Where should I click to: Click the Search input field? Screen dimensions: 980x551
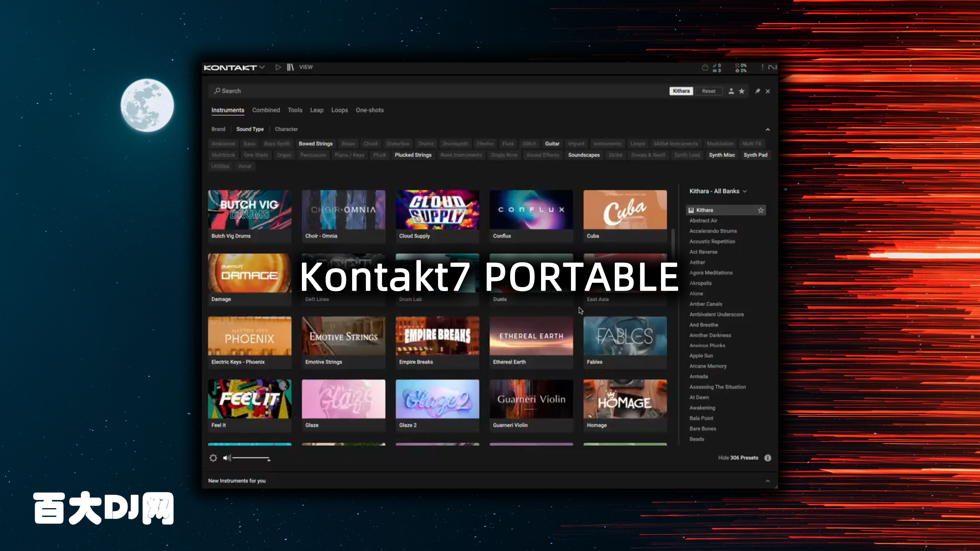[x=437, y=91]
